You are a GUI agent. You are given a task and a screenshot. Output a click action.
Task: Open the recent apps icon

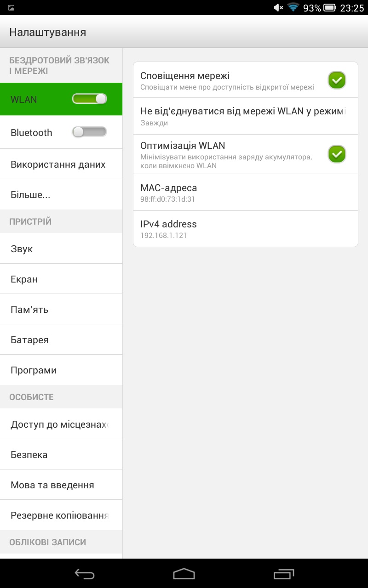click(x=284, y=574)
